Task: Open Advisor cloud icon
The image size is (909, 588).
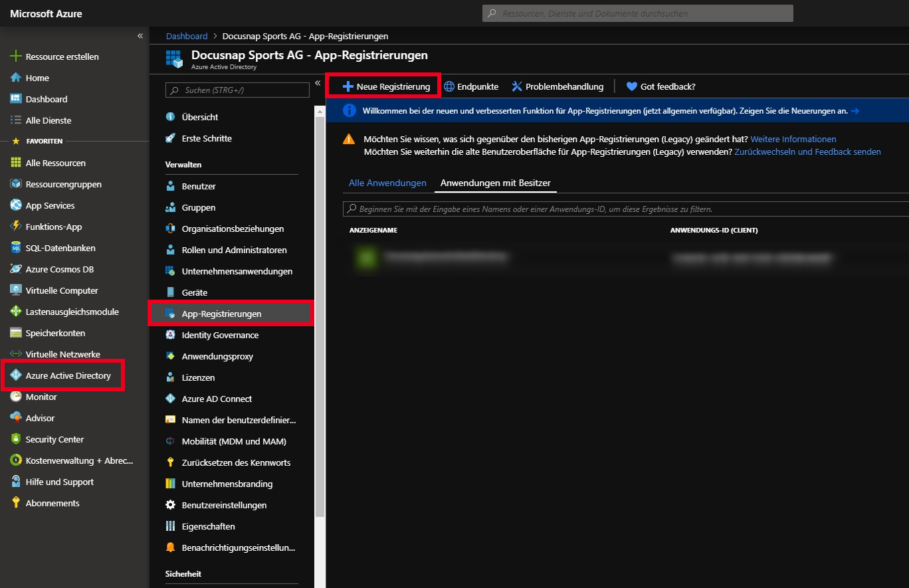Action: [x=16, y=418]
